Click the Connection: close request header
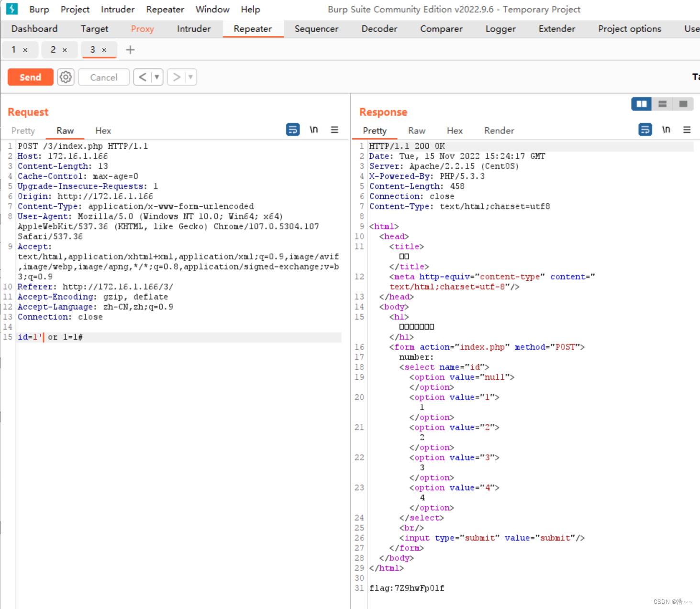The width and height of the screenshot is (700, 609). 60,317
